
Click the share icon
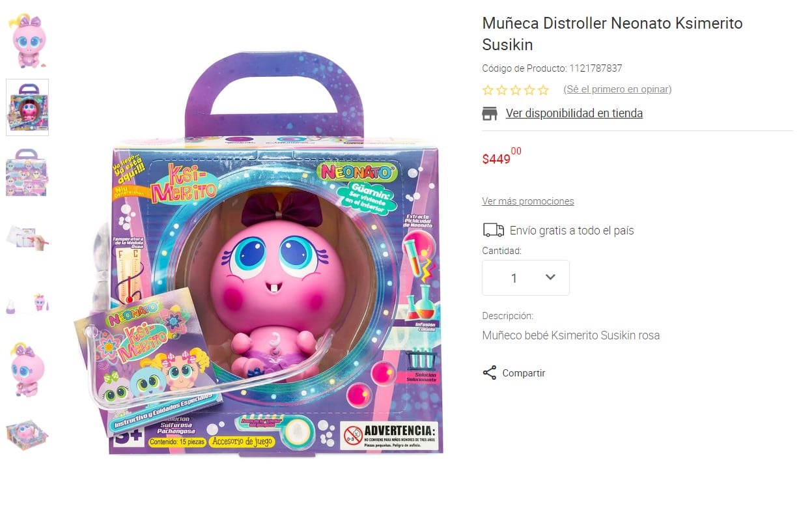(490, 373)
